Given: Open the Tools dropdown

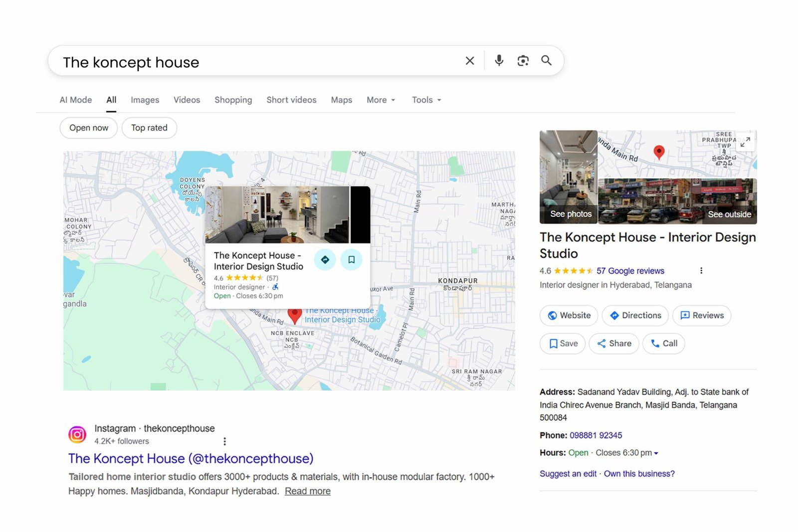Looking at the screenshot, I should (x=425, y=100).
